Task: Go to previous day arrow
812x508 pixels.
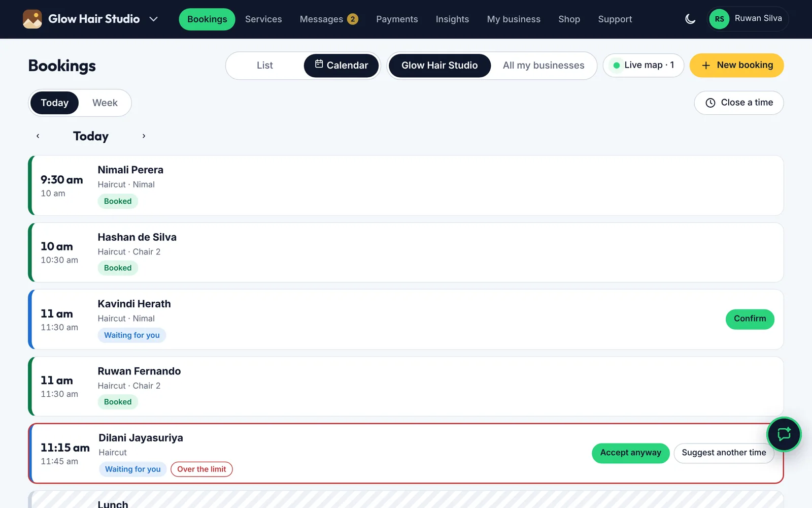Action: 38,136
